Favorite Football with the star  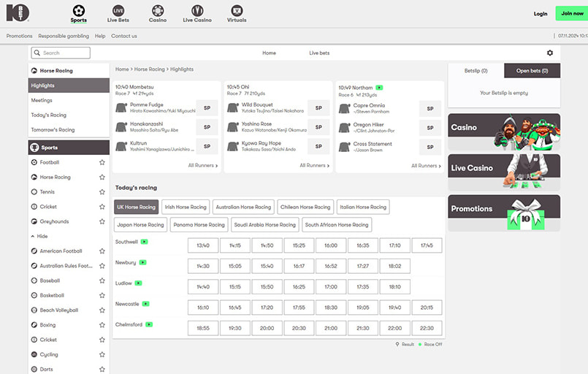point(102,162)
